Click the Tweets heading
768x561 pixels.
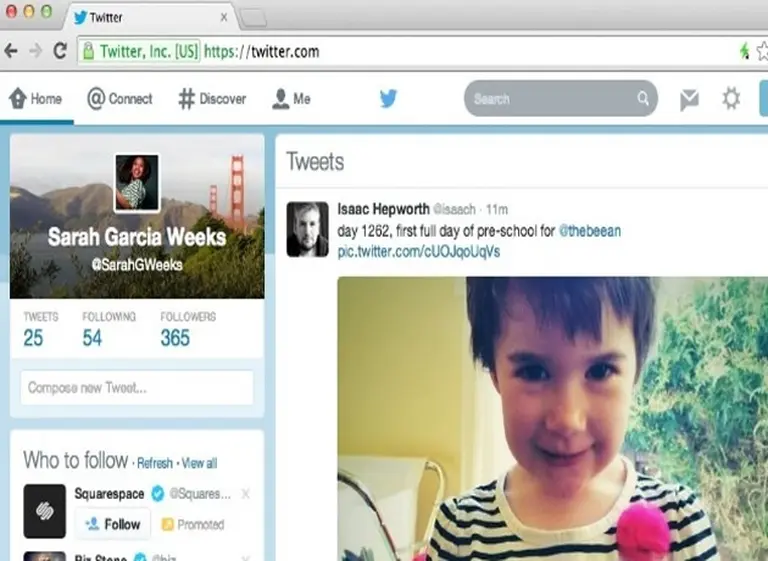point(315,162)
